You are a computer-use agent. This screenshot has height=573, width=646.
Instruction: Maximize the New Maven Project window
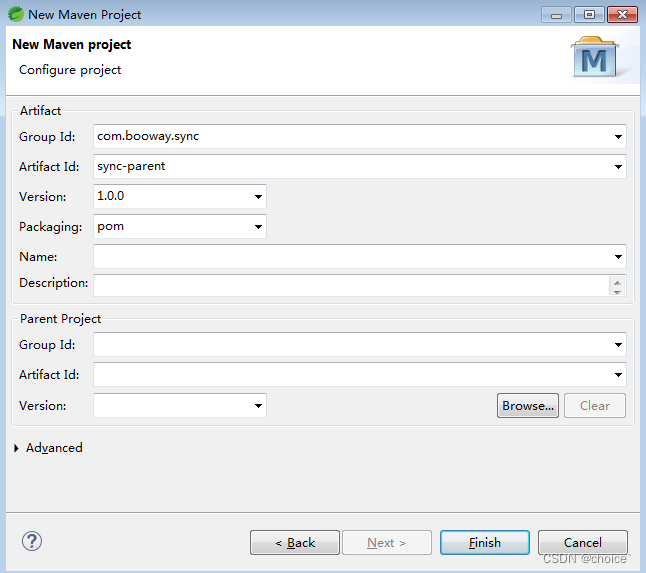pyautogui.click(x=589, y=15)
